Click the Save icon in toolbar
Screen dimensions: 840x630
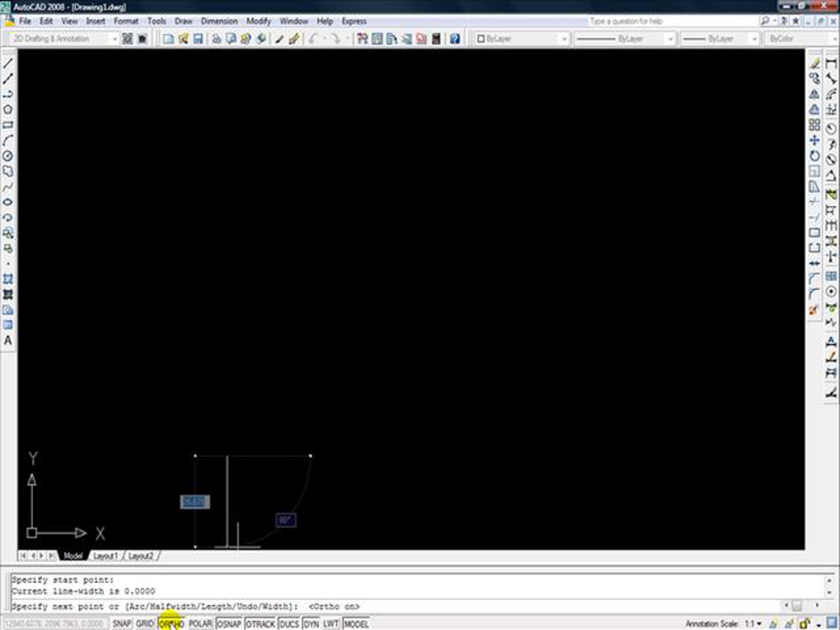click(198, 39)
